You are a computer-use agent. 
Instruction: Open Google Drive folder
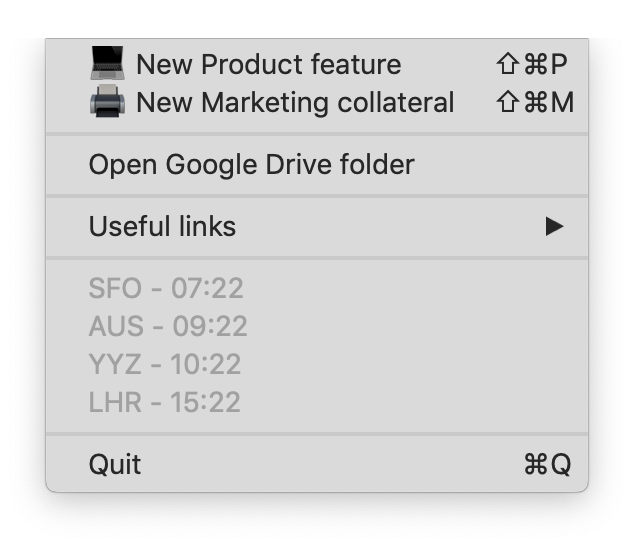point(251,164)
